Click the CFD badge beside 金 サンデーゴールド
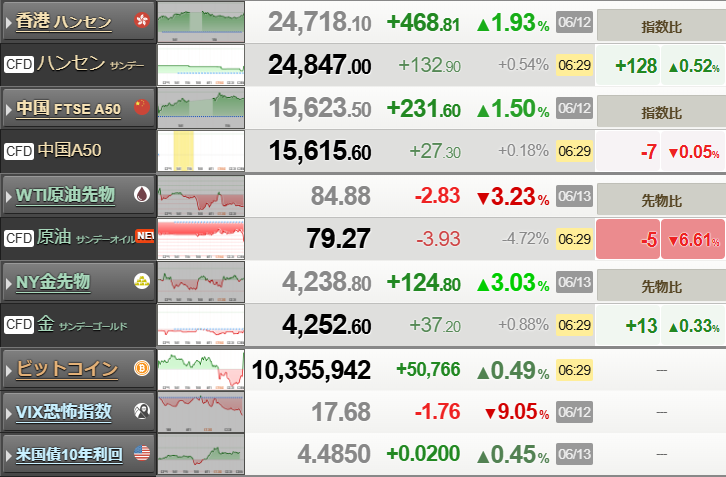726x477 pixels. pos(19,324)
